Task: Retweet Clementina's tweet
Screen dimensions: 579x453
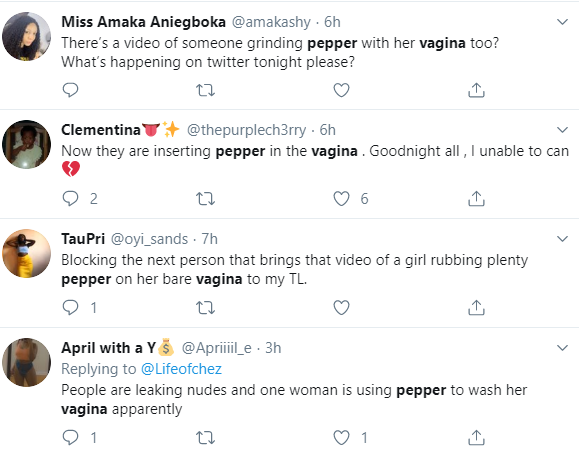Action: 205,199
